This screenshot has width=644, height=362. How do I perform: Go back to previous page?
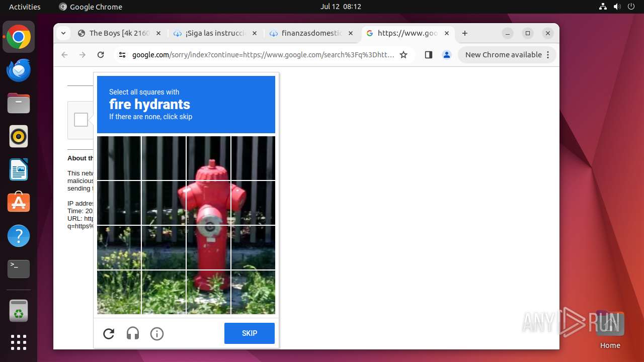[x=64, y=55]
